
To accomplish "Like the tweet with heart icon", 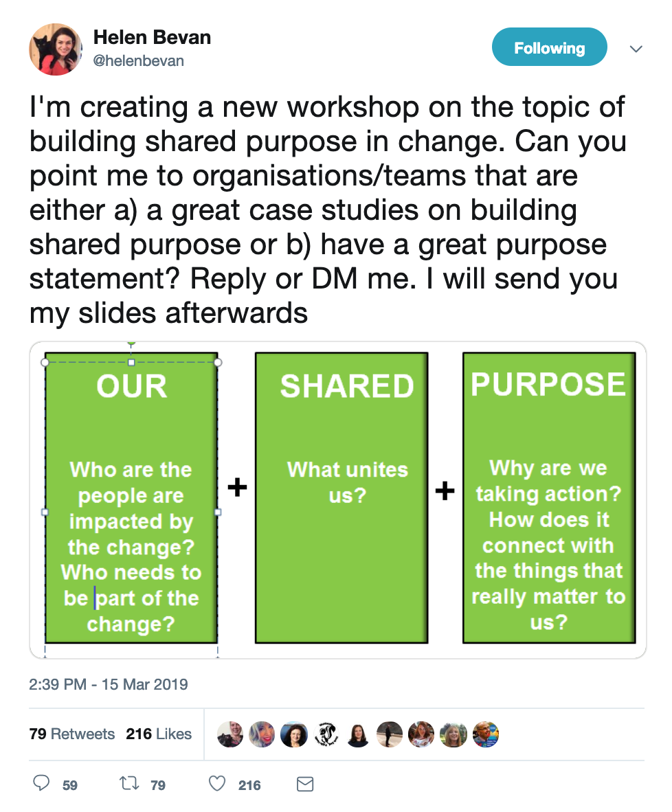I will click(217, 784).
